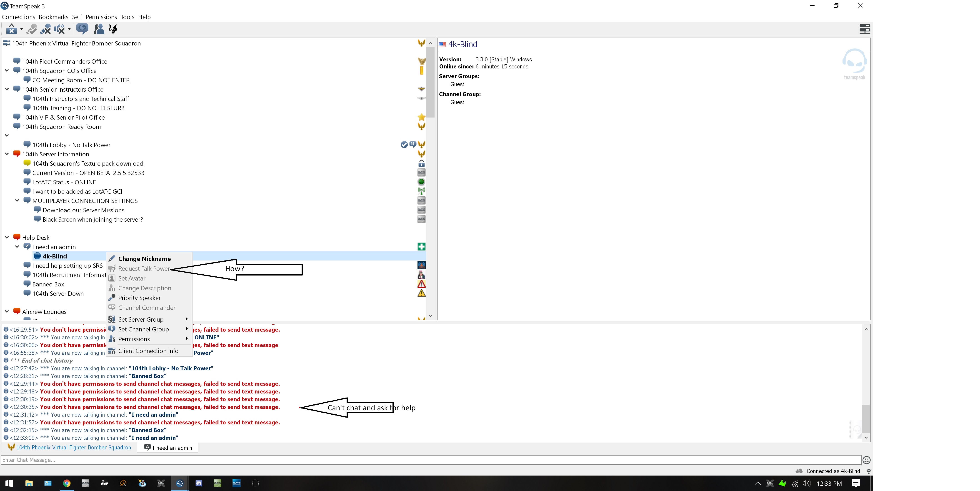The width and height of the screenshot is (980, 491).
Task: Click the padlock icon beside Texture pack download
Action: [x=421, y=163]
